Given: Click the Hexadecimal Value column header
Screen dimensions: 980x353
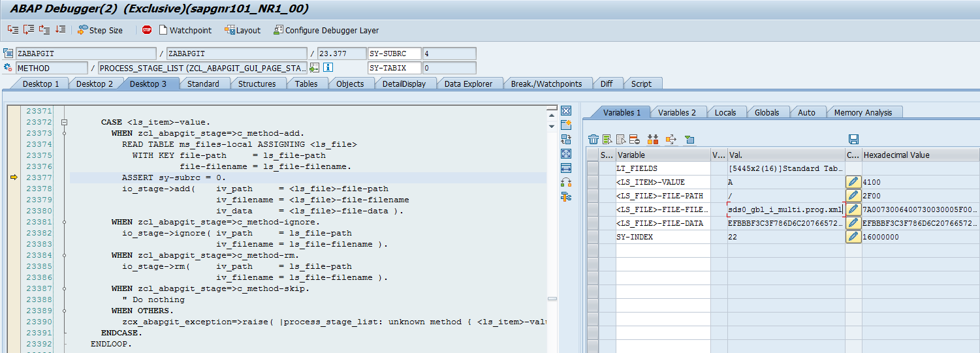Looking at the screenshot, I should coord(921,155).
